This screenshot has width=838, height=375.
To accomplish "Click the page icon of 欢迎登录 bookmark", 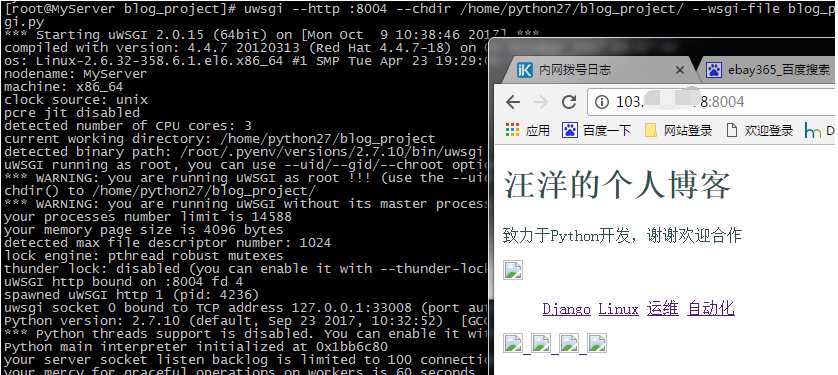I will point(732,130).
